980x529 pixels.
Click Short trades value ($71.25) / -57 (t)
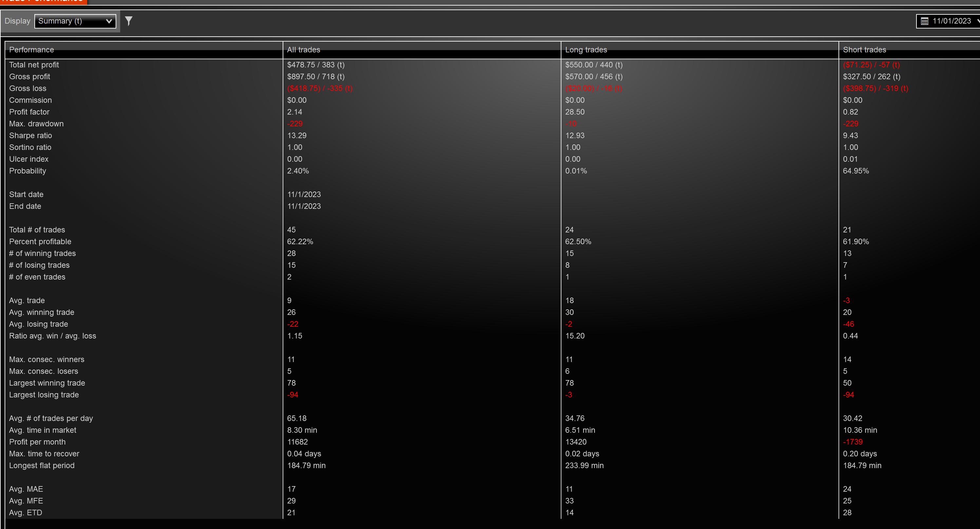tap(871, 64)
